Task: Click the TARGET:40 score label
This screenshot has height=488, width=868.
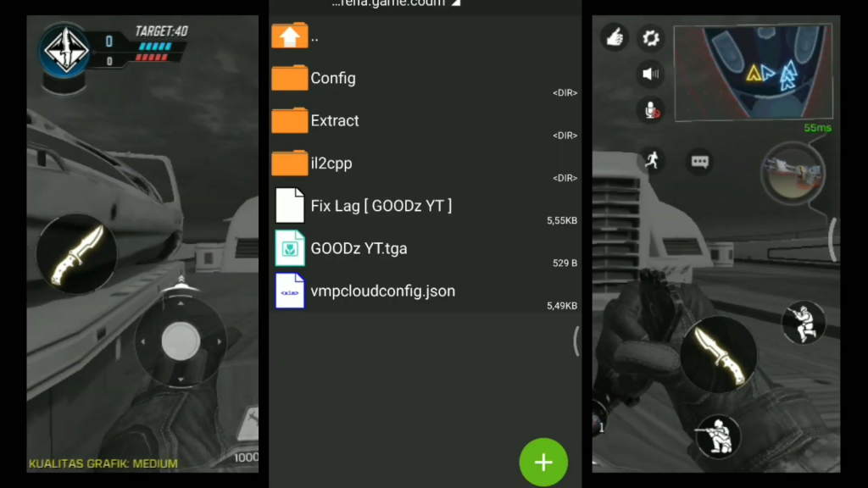Action: (162, 31)
